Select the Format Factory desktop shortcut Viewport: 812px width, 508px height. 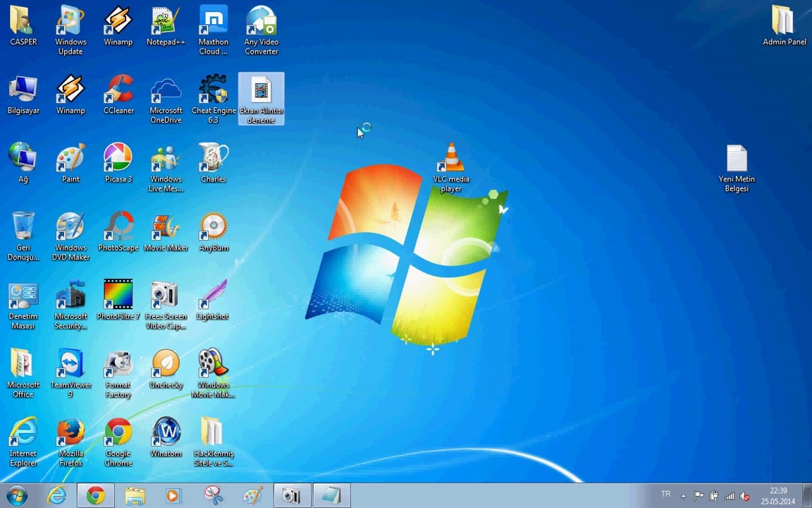pyautogui.click(x=118, y=373)
